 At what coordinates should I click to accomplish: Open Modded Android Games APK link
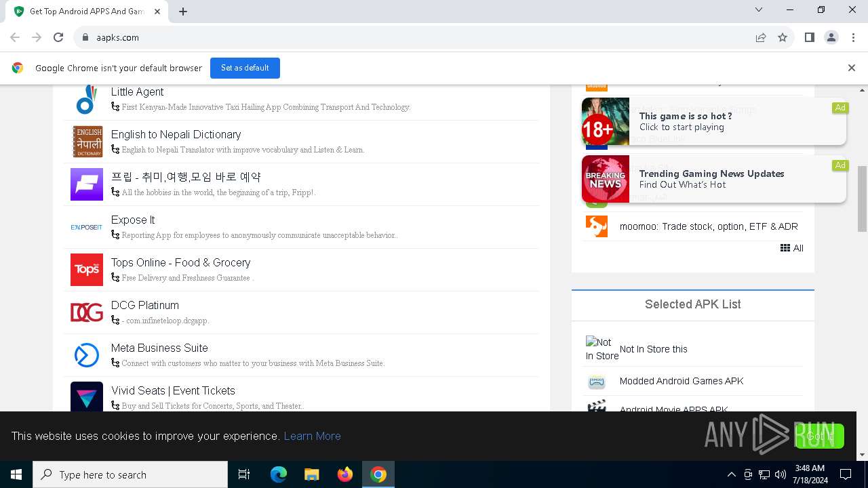pos(682,381)
